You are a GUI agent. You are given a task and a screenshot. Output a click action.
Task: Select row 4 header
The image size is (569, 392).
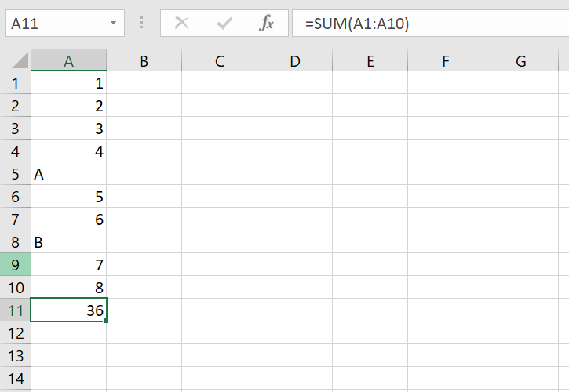coord(15,151)
